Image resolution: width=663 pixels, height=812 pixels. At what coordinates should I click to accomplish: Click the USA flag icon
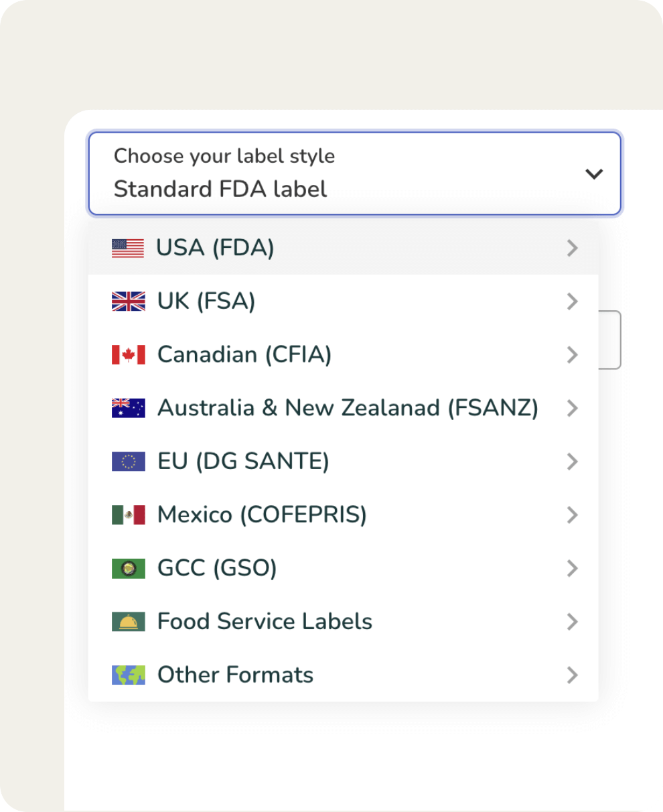pyautogui.click(x=128, y=248)
